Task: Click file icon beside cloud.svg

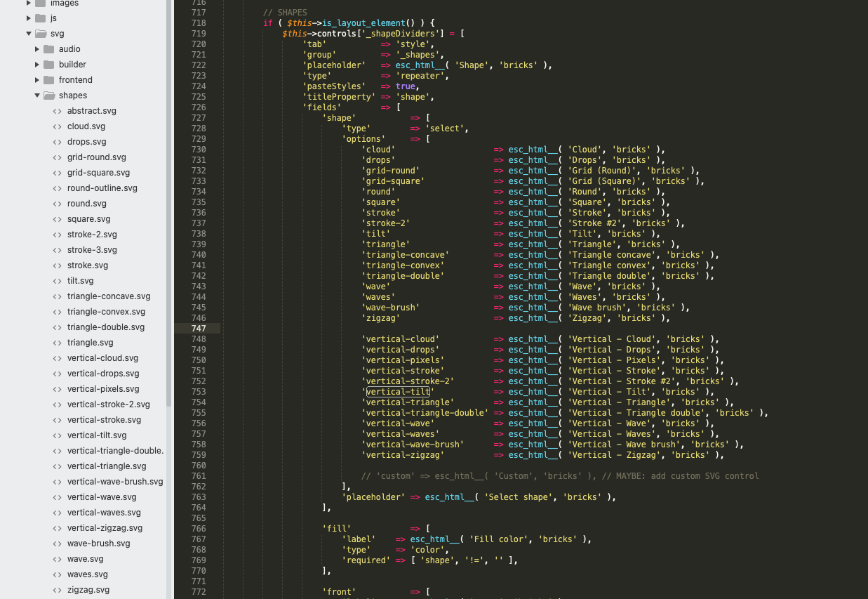Action: [58, 126]
